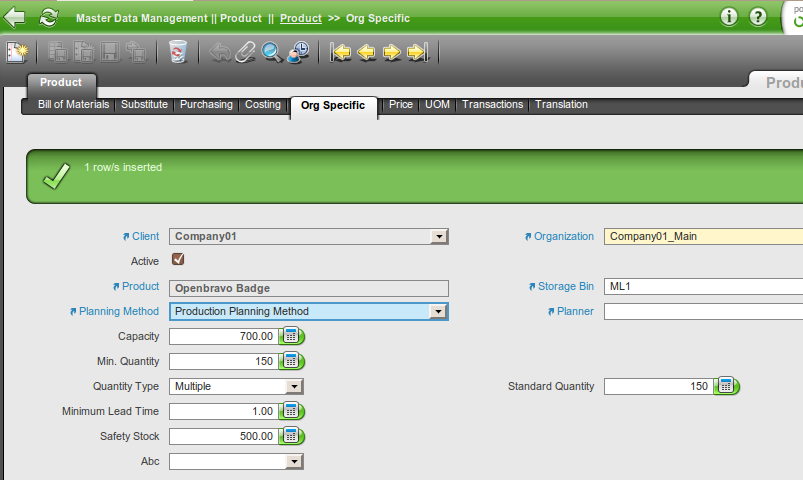
Task: Go to last record arrow
Action: click(417, 52)
